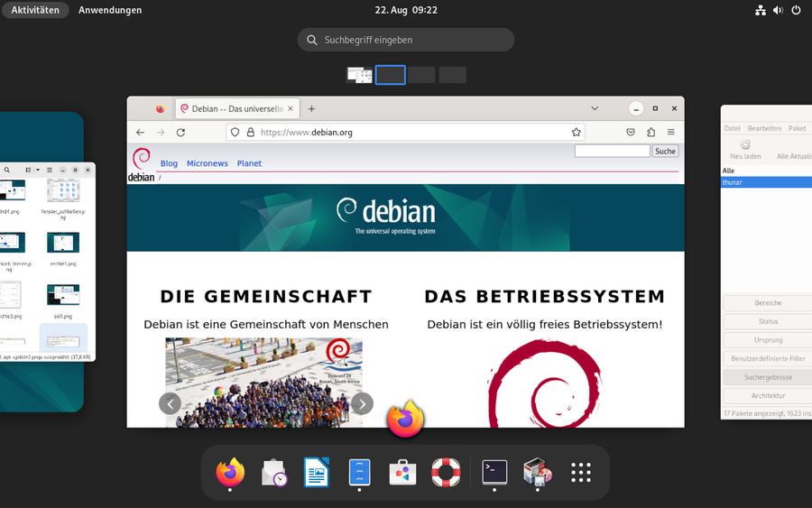The image size is (812, 508).
Task: Click the Architektur button in Synaptic
Action: pyautogui.click(x=768, y=395)
